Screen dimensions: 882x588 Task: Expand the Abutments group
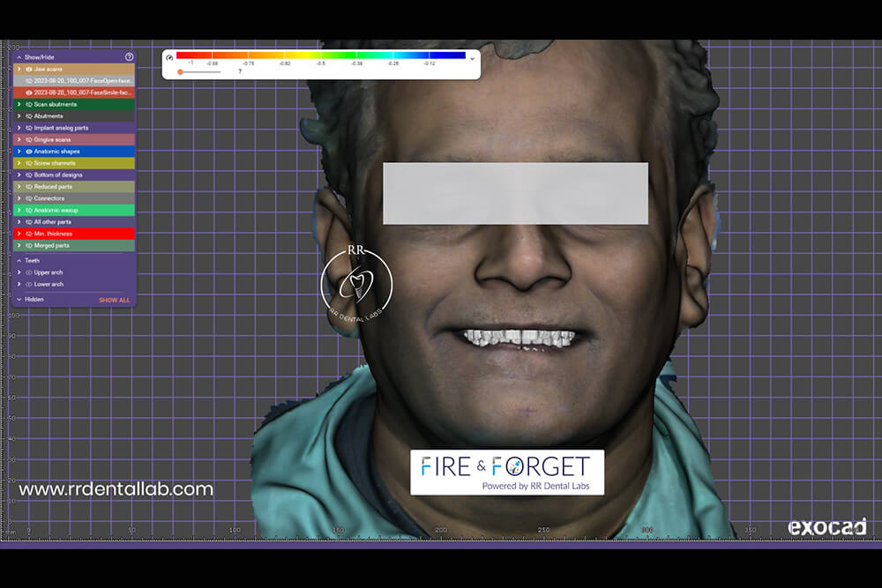19,115
